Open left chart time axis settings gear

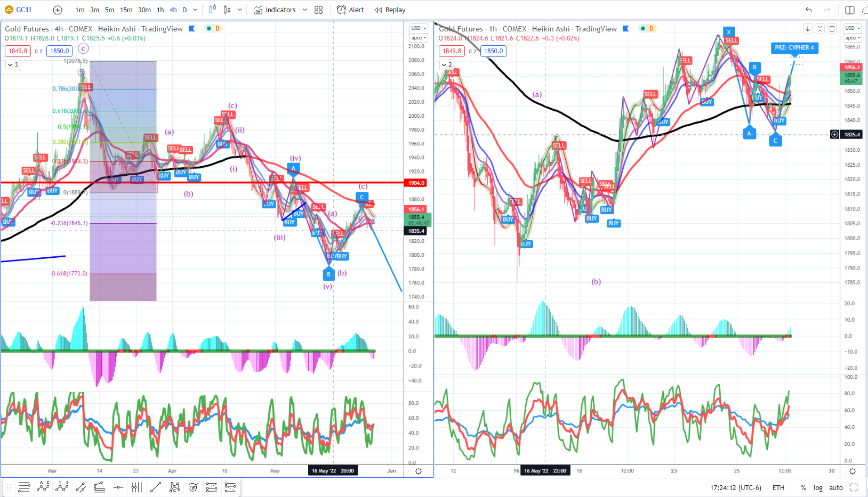click(x=419, y=471)
